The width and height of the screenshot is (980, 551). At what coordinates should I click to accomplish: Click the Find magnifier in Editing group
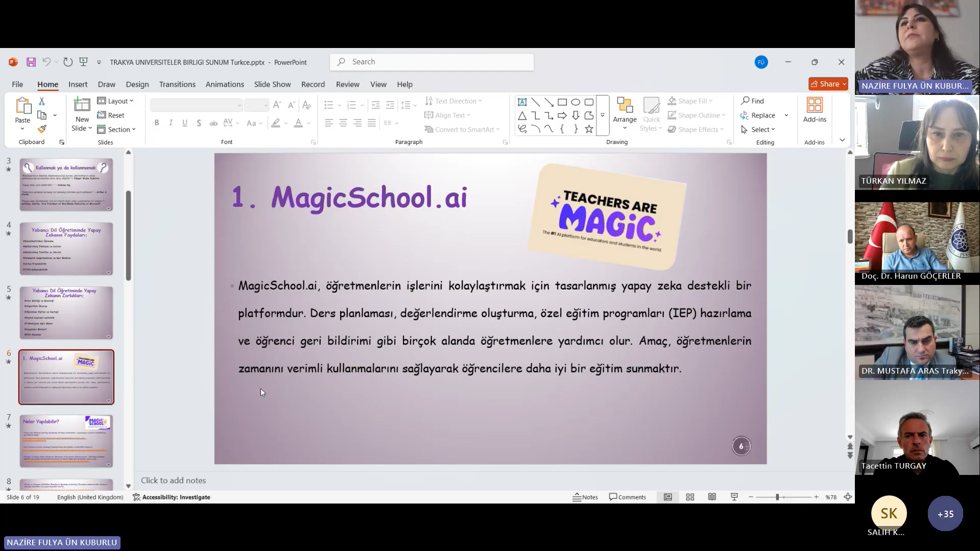[x=746, y=101]
